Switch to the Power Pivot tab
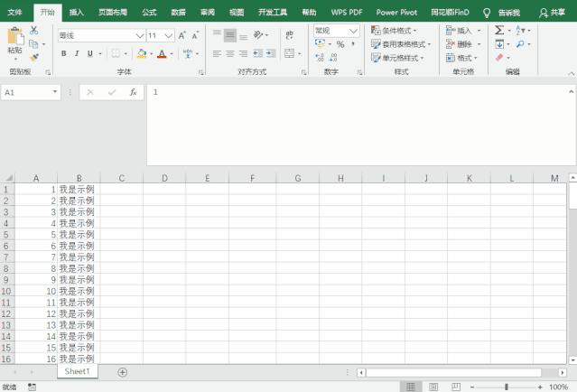 (x=396, y=12)
